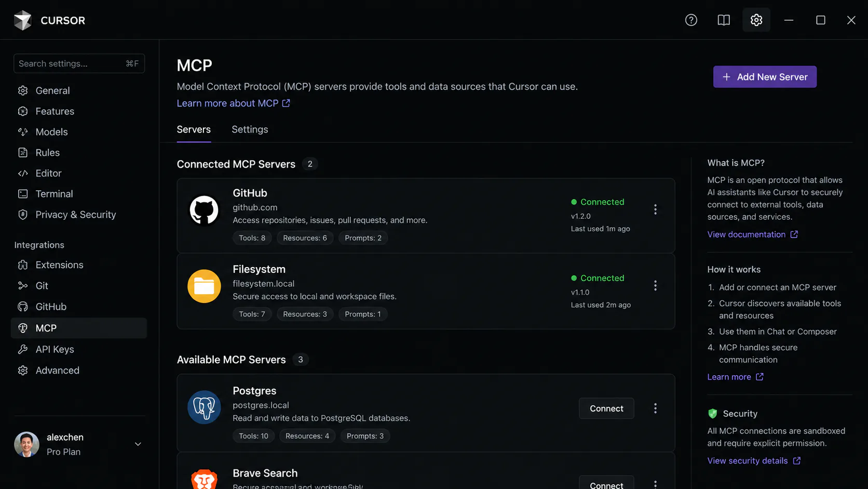Click GitHub server Connected status

tap(598, 202)
